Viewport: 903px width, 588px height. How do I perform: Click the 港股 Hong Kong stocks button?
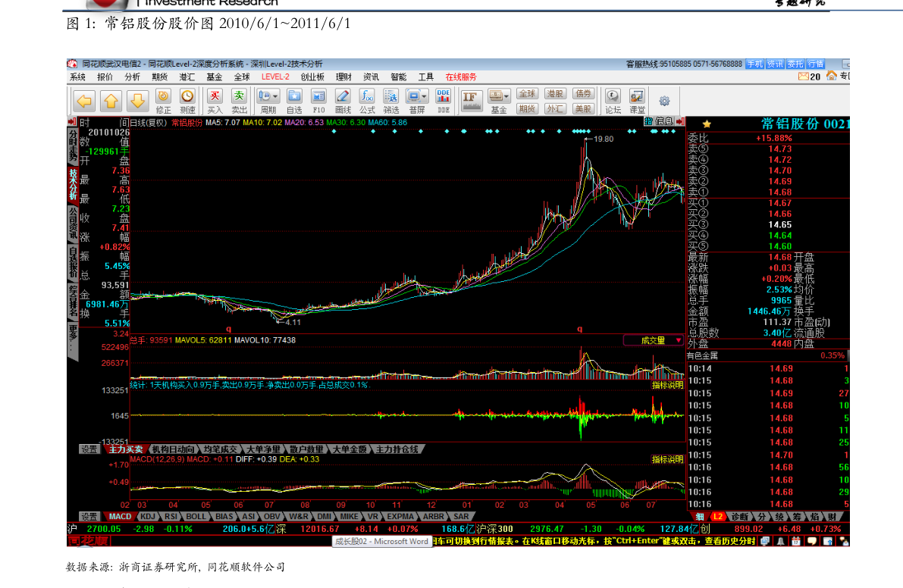pos(555,94)
